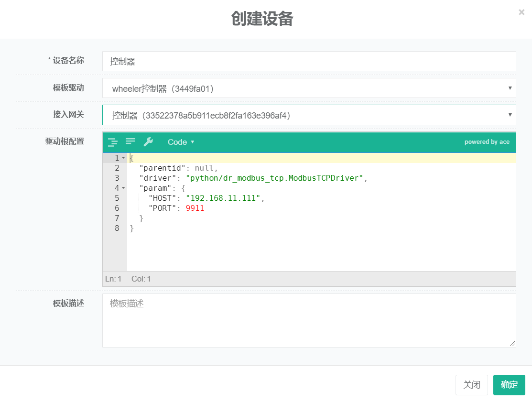Click the PORT value 9911
Screen dimensions: 532x402
click(x=195, y=208)
